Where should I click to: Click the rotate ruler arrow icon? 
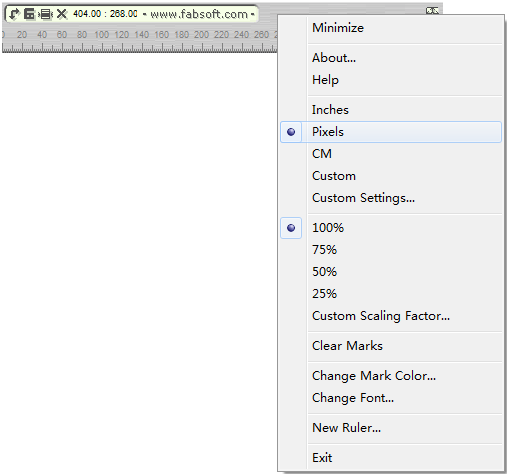[x=14, y=14]
